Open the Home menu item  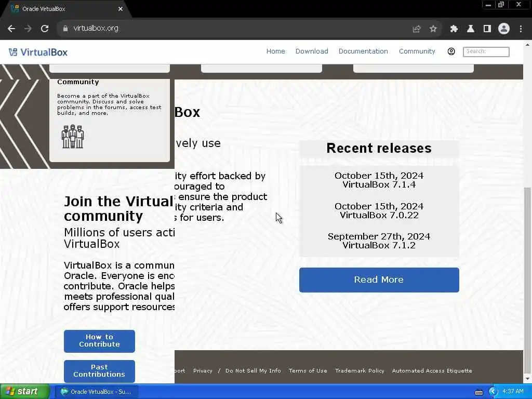click(x=275, y=51)
